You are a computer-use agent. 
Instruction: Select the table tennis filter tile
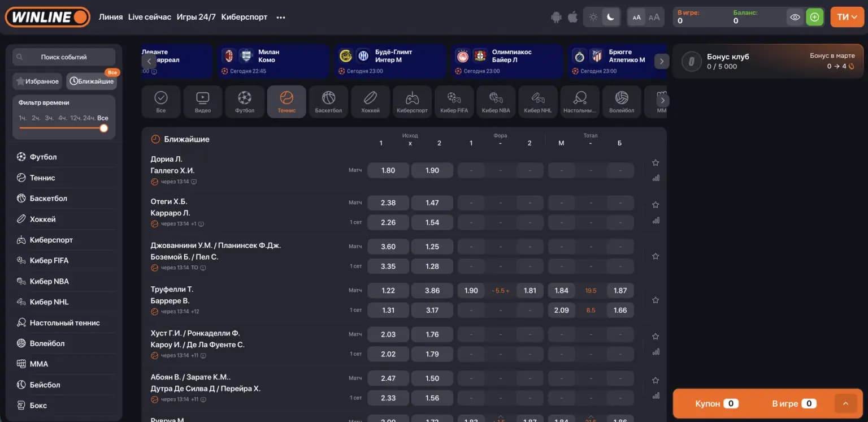(579, 102)
